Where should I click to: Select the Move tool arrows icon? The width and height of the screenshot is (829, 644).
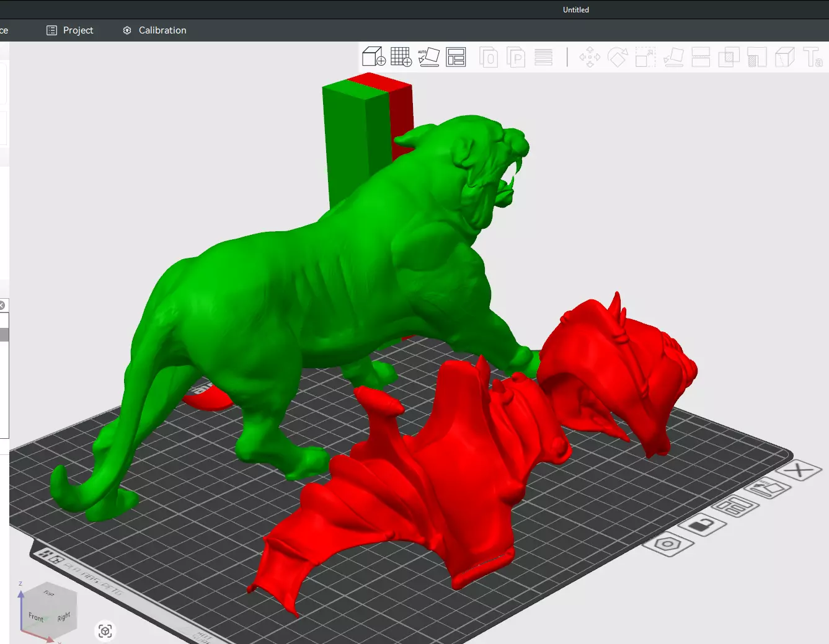(x=590, y=57)
